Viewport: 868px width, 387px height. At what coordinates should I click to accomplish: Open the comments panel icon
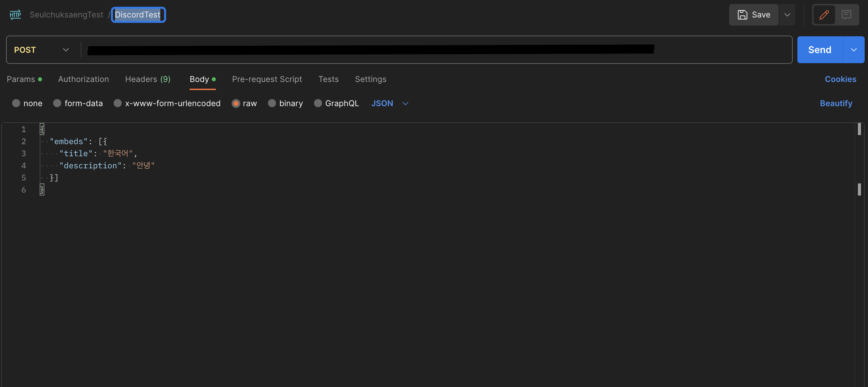[846, 14]
